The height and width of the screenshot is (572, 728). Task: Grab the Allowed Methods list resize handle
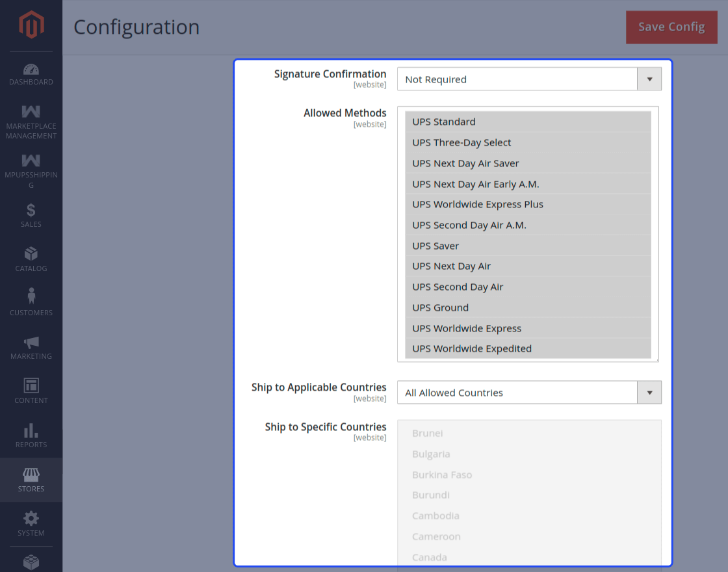657,360
